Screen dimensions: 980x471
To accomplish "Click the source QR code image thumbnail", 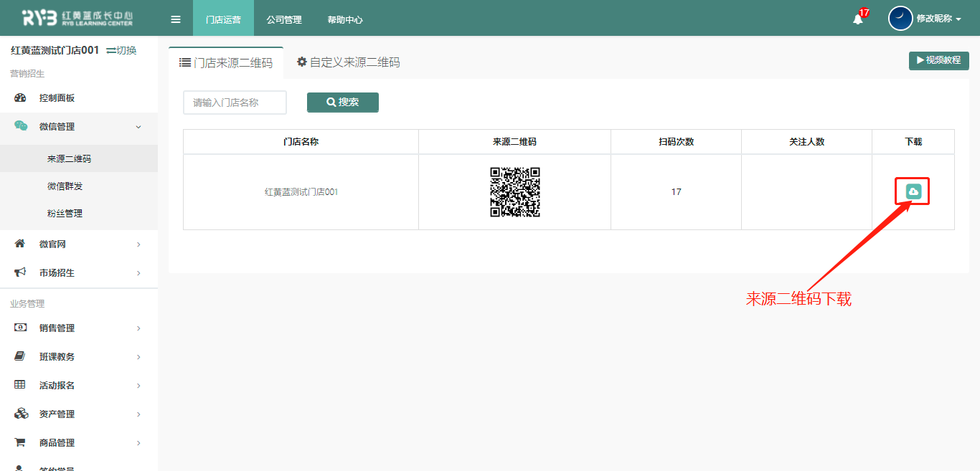I will [514, 192].
